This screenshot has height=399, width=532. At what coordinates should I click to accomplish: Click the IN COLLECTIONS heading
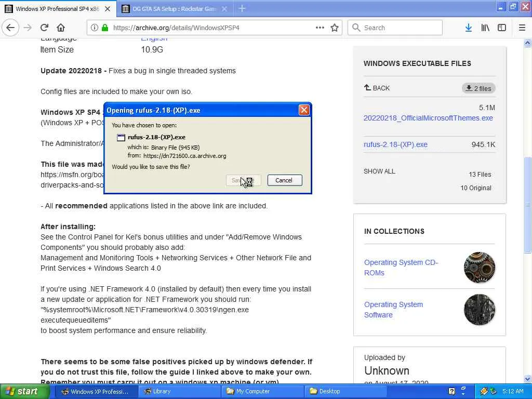point(394,231)
